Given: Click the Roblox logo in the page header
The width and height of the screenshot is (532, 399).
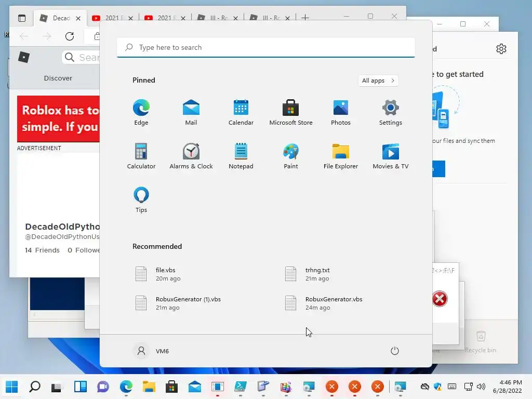Looking at the screenshot, I should pos(24,57).
